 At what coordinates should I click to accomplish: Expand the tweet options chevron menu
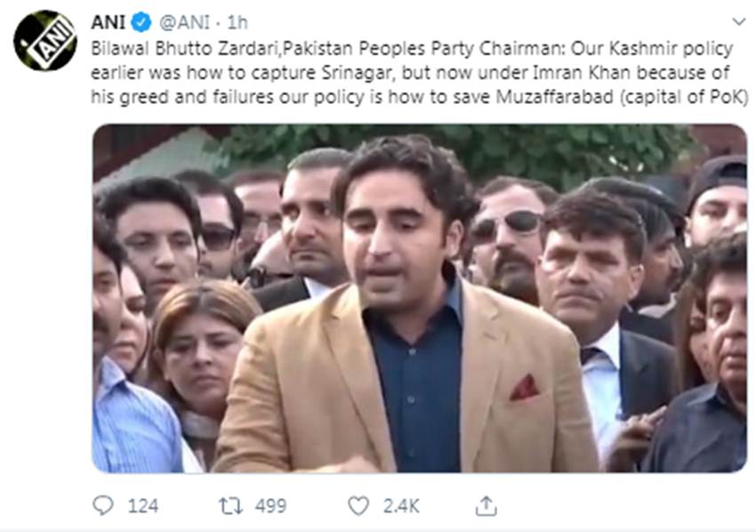(738, 21)
